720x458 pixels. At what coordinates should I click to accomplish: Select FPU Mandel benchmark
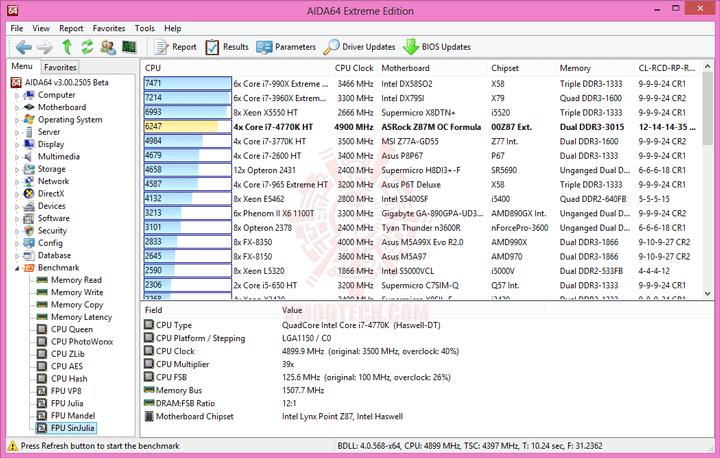tap(73, 416)
